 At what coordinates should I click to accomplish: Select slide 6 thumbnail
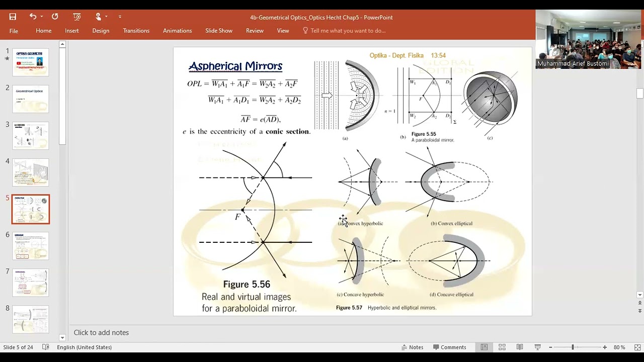click(x=31, y=246)
